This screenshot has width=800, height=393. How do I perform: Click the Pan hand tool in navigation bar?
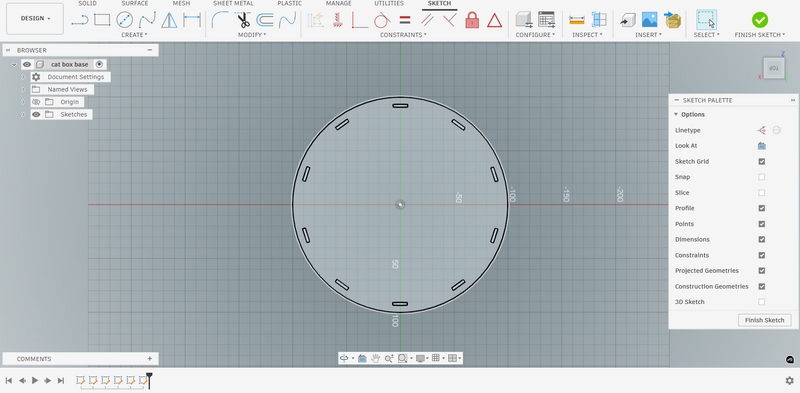(376, 358)
